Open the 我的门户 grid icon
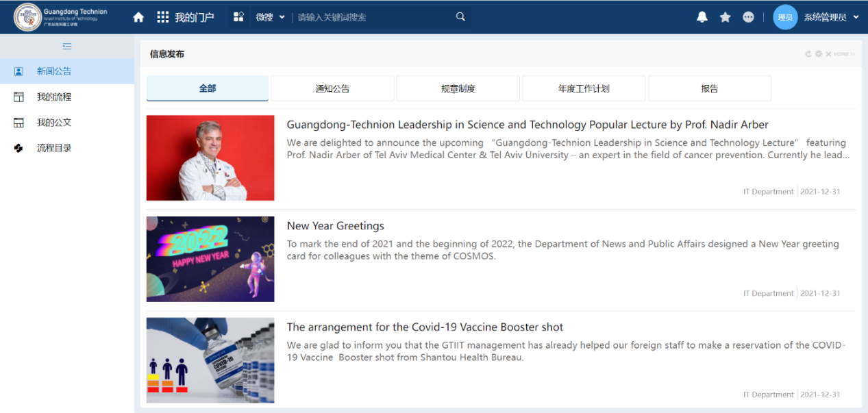This screenshot has height=413, width=868. tap(163, 17)
